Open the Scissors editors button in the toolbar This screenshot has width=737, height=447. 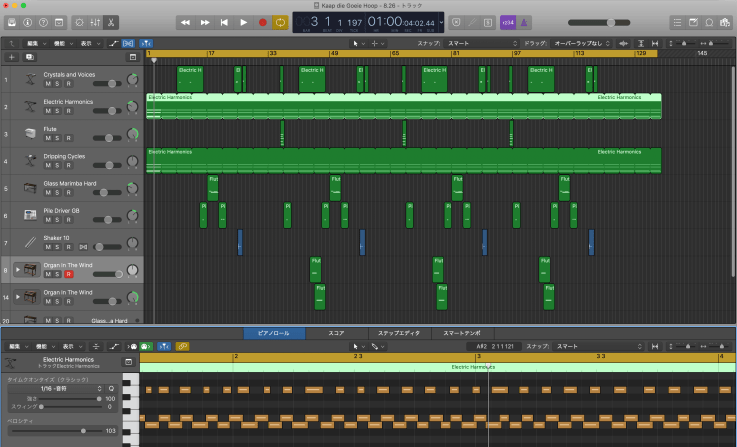[111, 21]
